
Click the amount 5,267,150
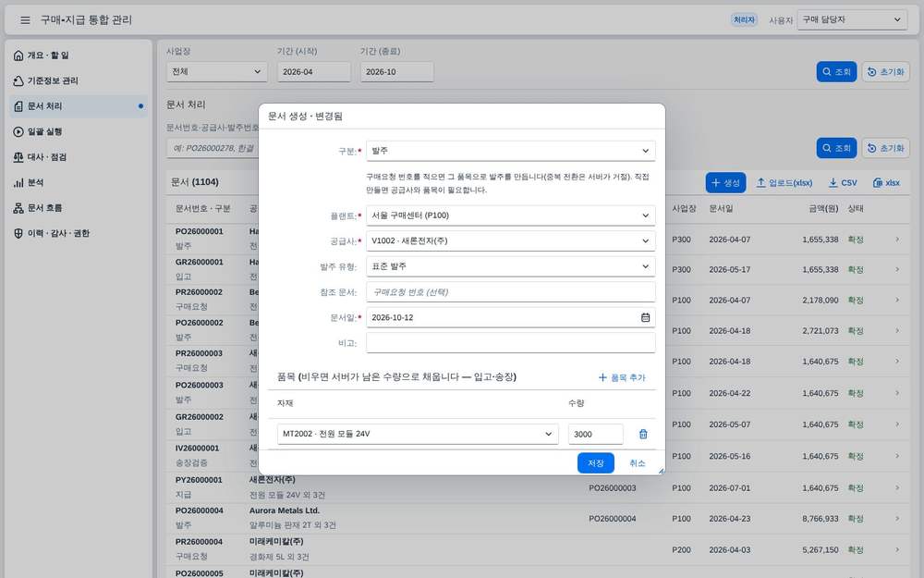tap(820, 549)
